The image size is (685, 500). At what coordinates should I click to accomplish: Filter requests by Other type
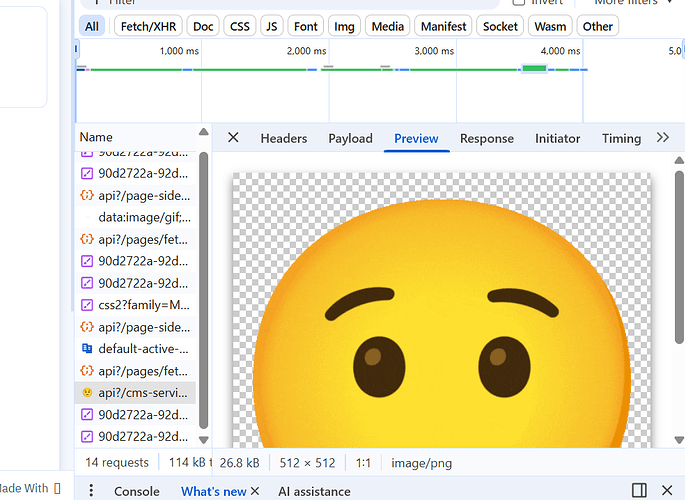[x=598, y=26]
